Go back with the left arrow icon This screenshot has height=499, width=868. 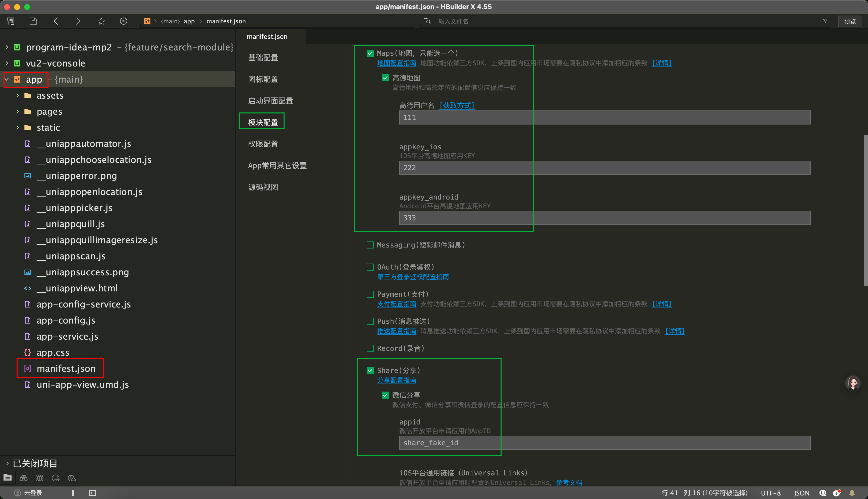[x=56, y=21]
